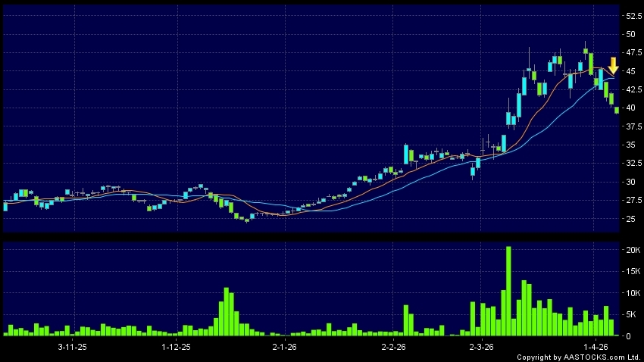Click the 2-1-26 date axis label

[283, 346]
